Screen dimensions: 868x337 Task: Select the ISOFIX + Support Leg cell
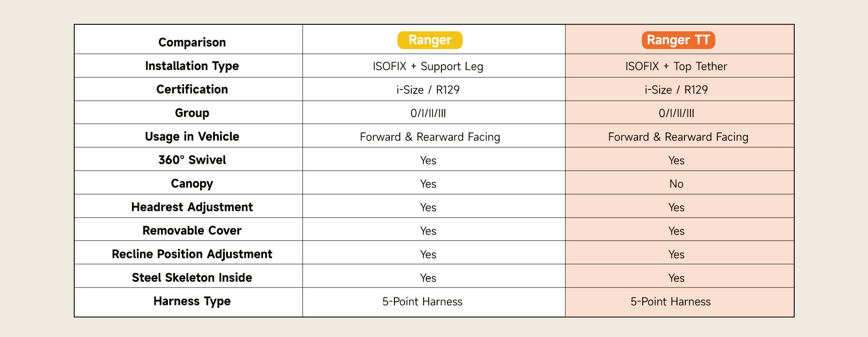point(428,66)
